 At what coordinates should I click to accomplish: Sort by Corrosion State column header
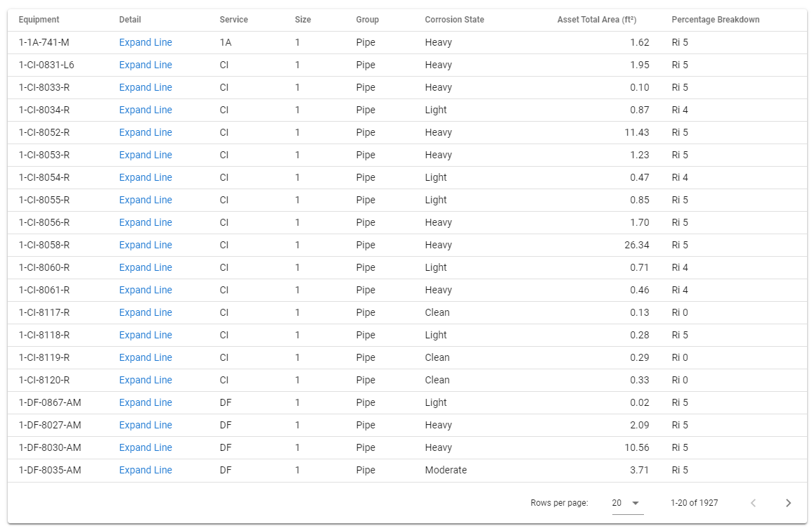click(454, 20)
